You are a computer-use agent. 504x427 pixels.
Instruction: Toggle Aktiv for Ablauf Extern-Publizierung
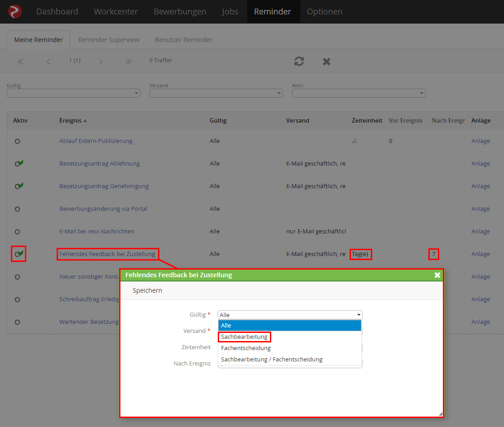(17, 141)
